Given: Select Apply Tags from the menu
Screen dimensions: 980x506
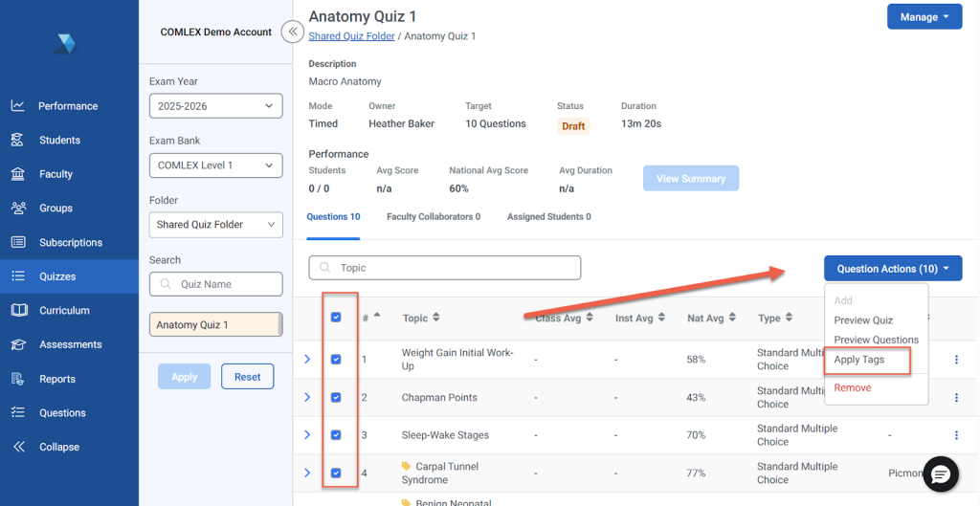Looking at the screenshot, I should (858, 360).
